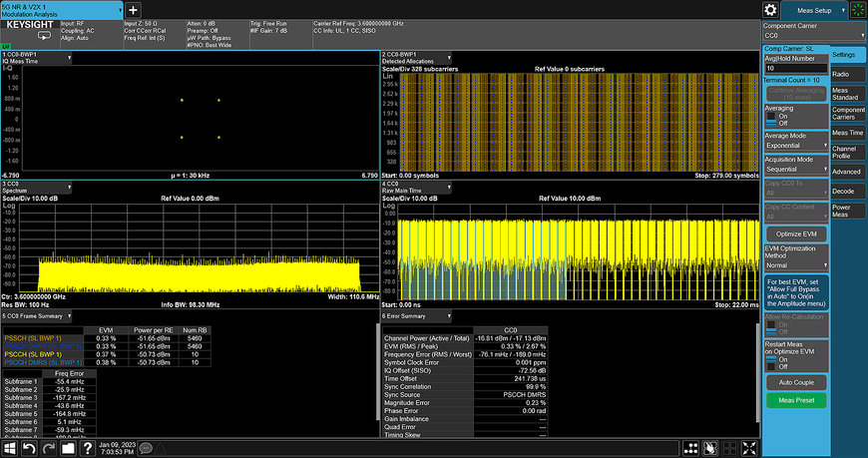868x458 pixels.
Task: Toggle Restart Meas on Optimize EVM
Action: [x=771, y=363]
